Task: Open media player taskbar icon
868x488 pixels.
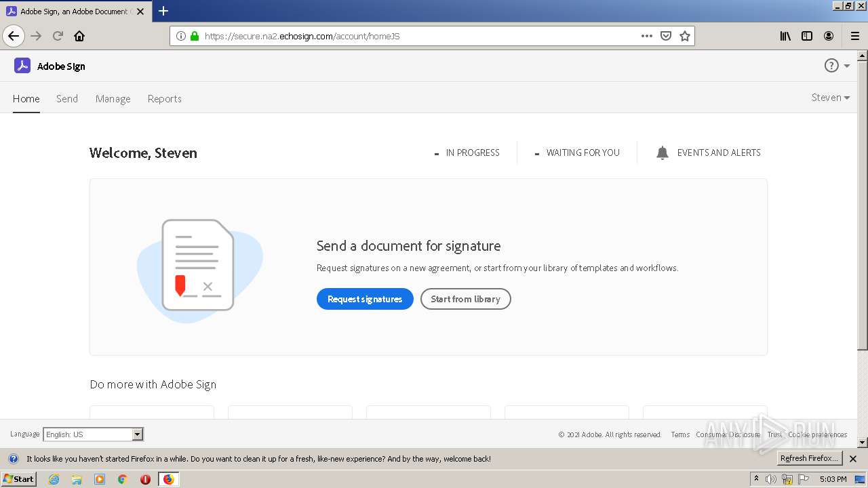Action: 100,479
